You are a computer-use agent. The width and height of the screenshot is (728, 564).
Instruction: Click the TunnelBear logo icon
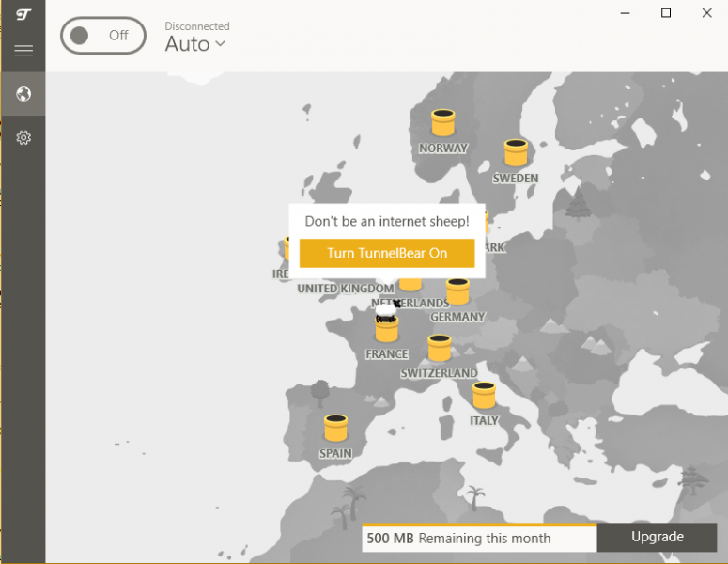coord(23,15)
